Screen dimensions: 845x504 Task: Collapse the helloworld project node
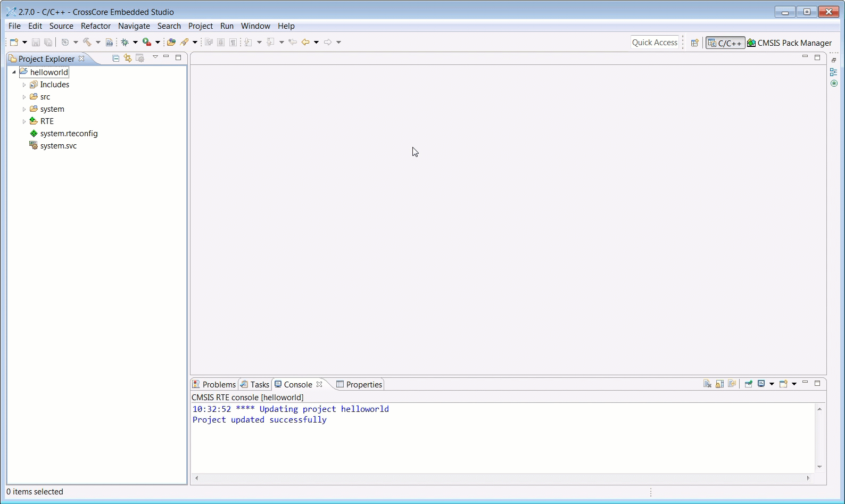(x=14, y=72)
